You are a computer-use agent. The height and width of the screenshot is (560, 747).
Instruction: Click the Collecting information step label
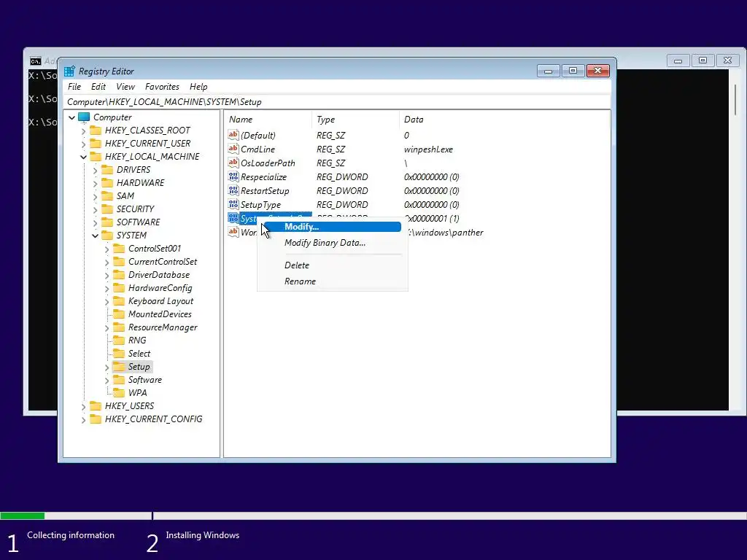tap(71, 535)
